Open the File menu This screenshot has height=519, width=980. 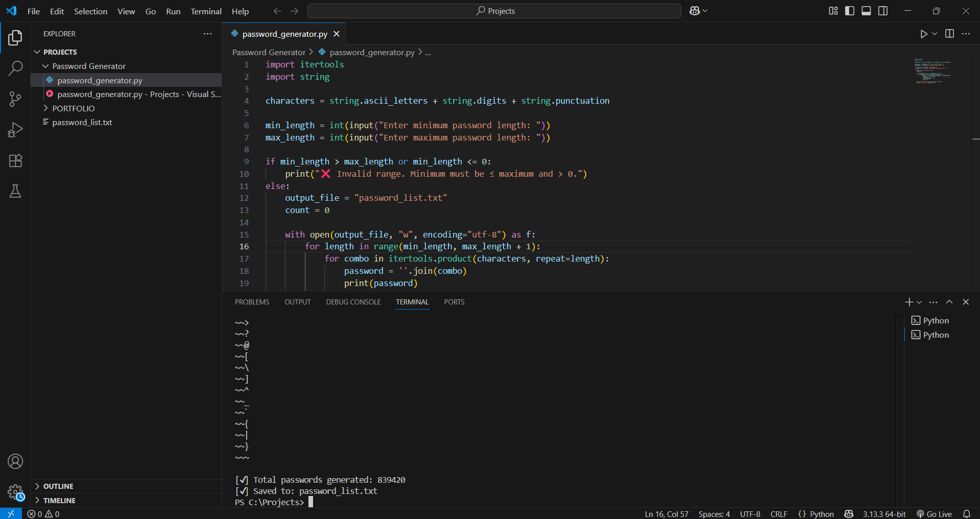tap(33, 11)
